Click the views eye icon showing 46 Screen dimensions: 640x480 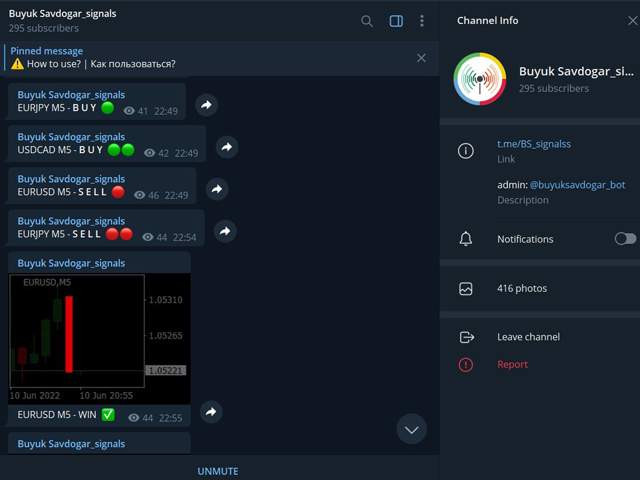click(x=140, y=195)
